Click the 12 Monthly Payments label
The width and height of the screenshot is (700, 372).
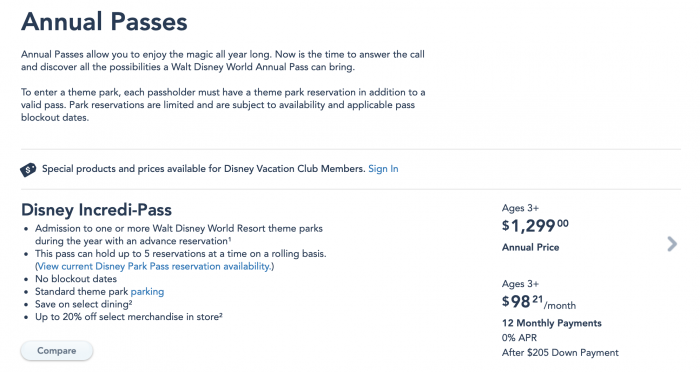coord(551,323)
